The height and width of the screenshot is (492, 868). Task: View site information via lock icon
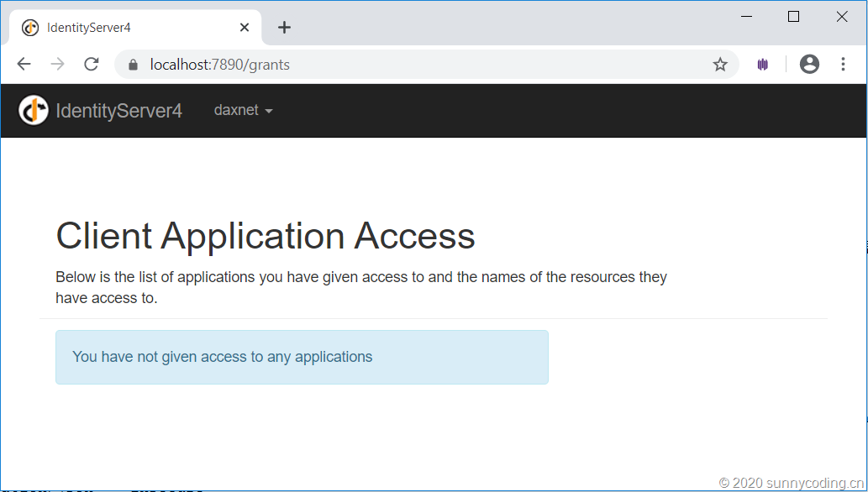point(132,65)
